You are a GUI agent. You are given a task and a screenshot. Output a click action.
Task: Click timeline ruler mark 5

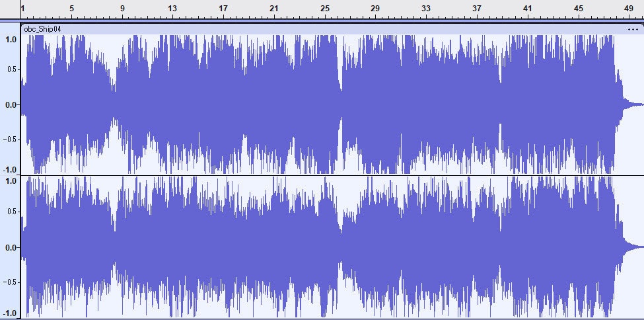[x=71, y=8]
